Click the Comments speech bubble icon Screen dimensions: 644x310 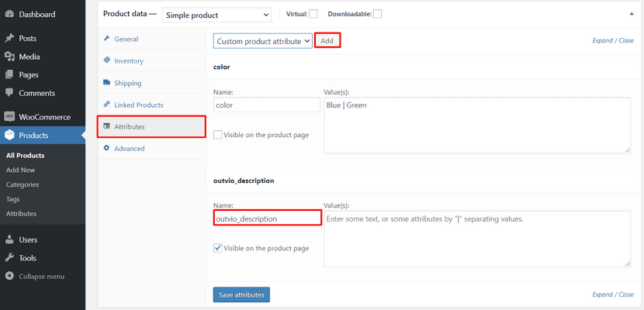(x=9, y=93)
